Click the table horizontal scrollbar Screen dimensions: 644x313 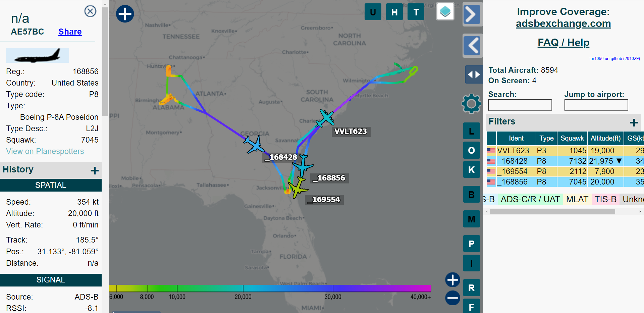pyautogui.click(x=552, y=212)
